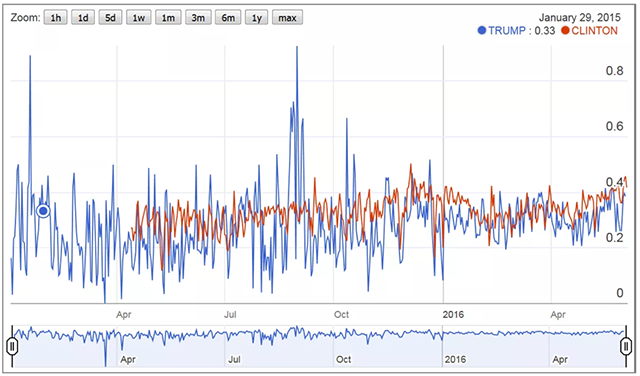Image resolution: width=640 pixels, height=376 pixels.
Task: Zoom chart to 1y
Action: (256, 18)
